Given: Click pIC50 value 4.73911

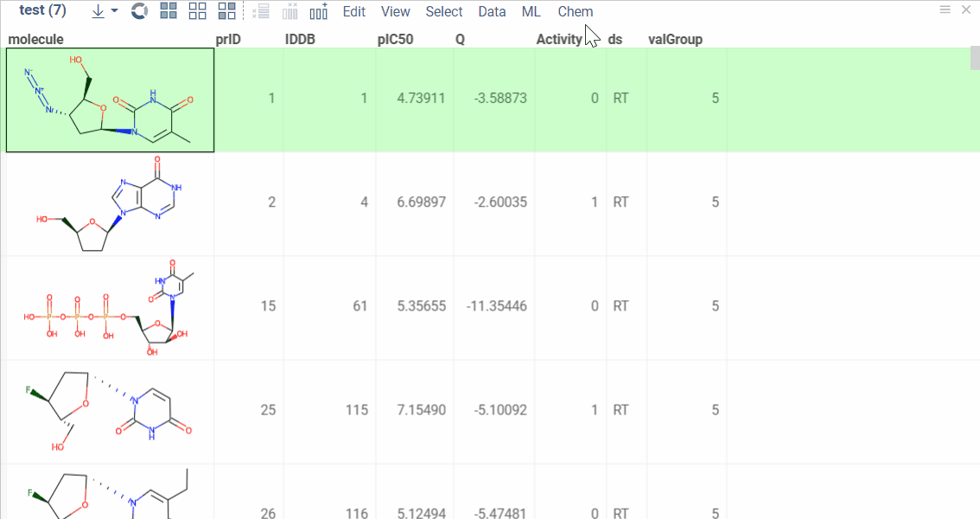Looking at the screenshot, I should (x=421, y=98).
